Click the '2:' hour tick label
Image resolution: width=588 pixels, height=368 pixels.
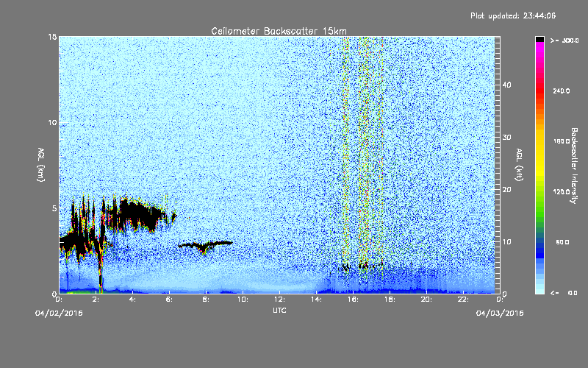click(x=96, y=300)
